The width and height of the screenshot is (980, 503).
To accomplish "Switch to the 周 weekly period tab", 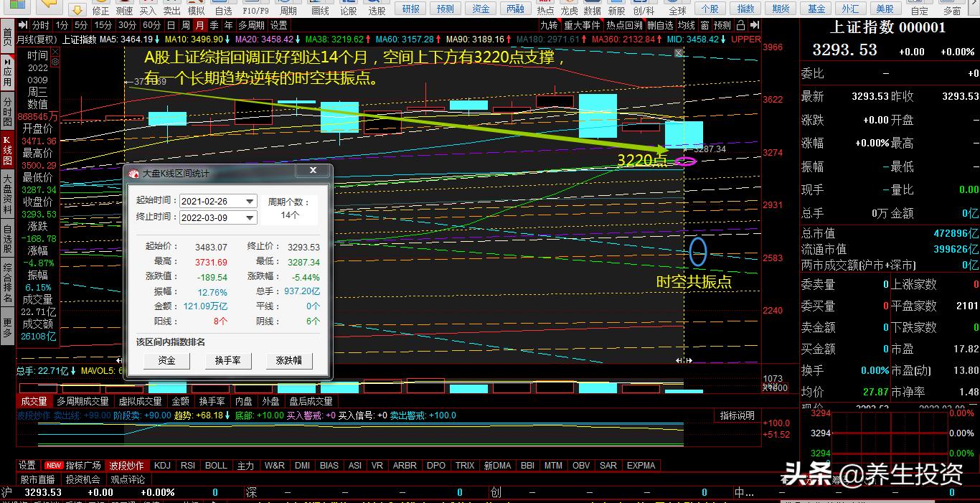I will coord(186,25).
